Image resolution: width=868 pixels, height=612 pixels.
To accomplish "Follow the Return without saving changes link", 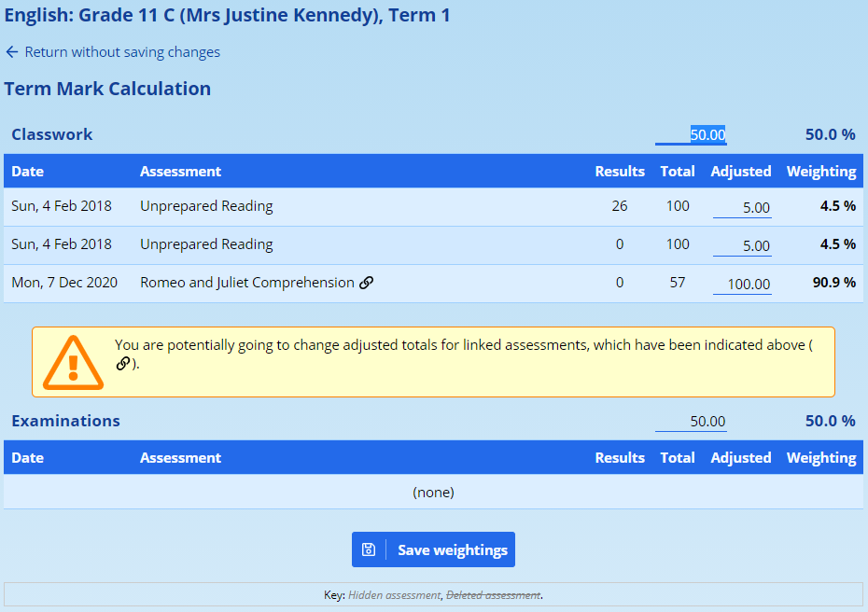I will click(x=121, y=52).
